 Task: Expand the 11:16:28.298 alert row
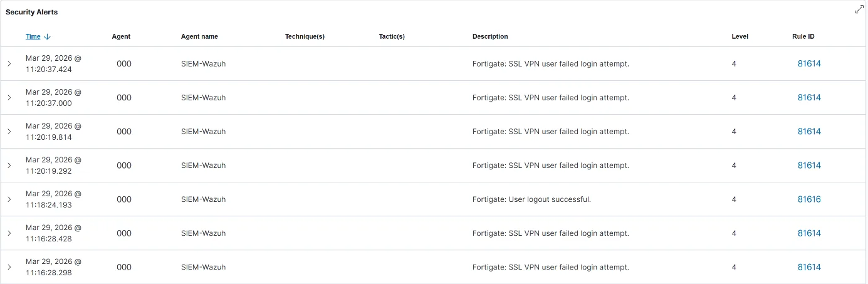coord(9,266)
